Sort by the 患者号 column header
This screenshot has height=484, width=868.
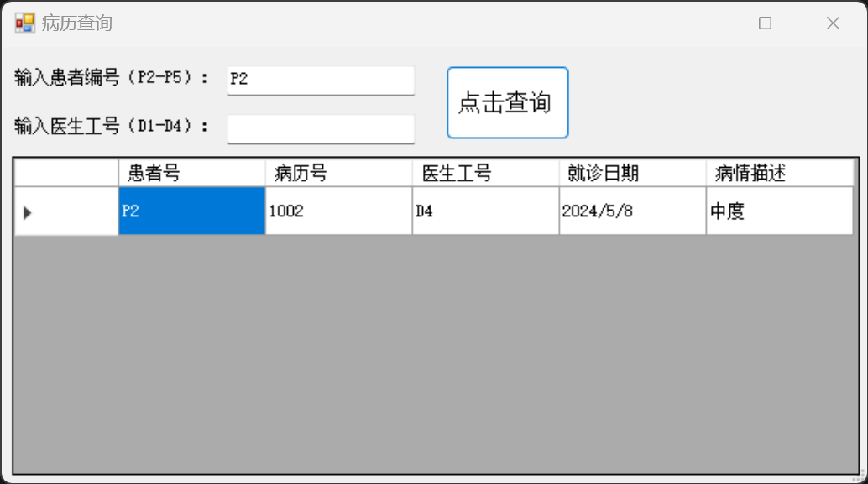[191, 173]
